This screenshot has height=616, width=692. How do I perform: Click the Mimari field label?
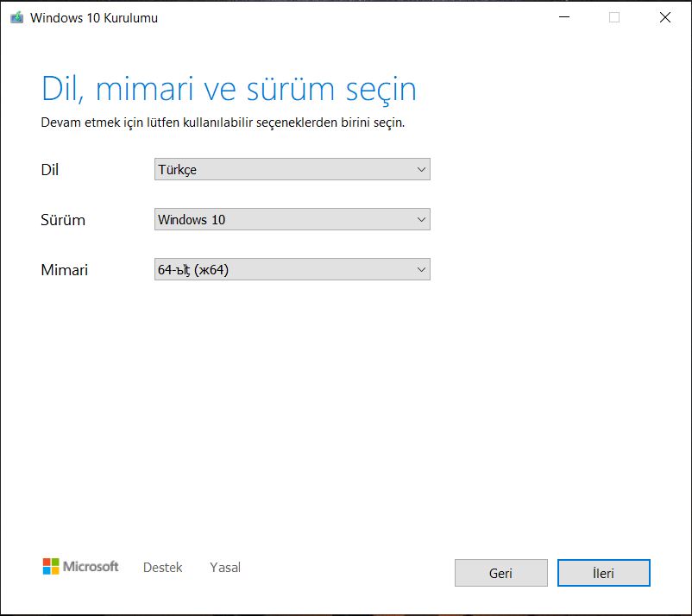pyautogui.click(x=65, y=270)
